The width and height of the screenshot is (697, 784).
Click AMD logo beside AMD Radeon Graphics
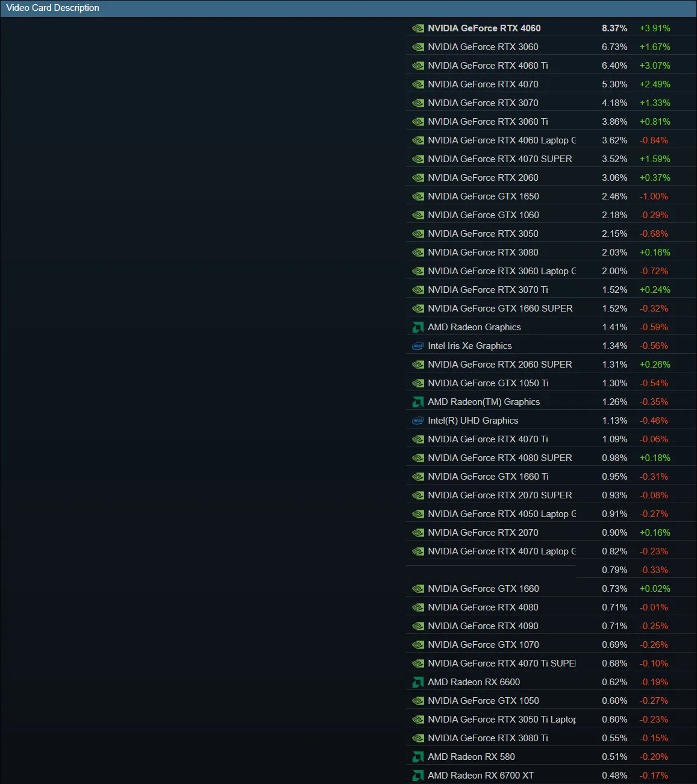coord(418,327)
